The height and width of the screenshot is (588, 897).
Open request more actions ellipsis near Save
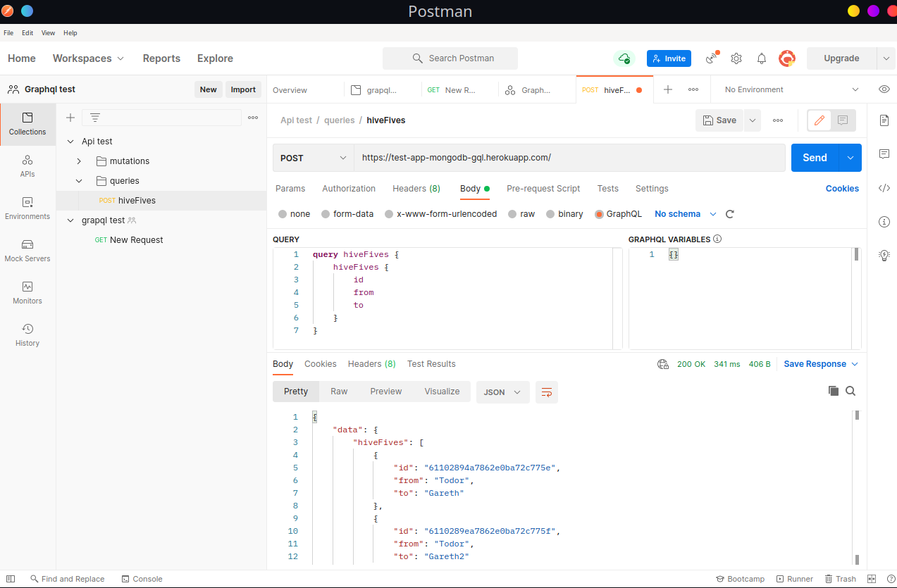[778, 120]
